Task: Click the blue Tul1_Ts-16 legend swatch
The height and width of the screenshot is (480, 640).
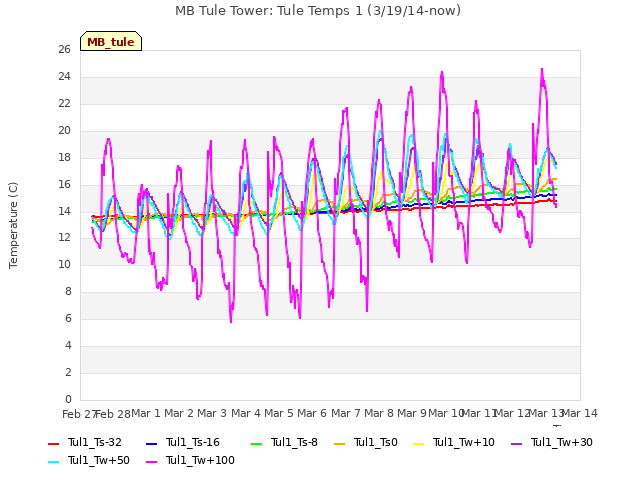Action: tap(151, 443)
